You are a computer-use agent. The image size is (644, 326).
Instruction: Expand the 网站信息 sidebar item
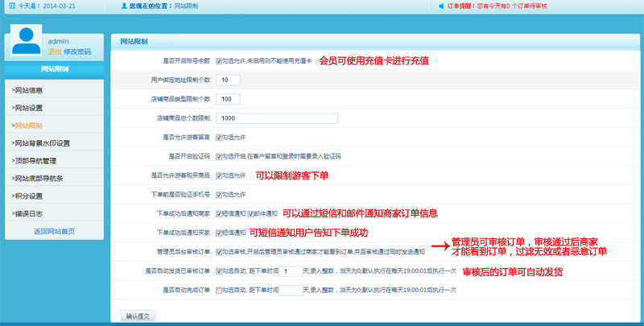(x=32, y=90)
